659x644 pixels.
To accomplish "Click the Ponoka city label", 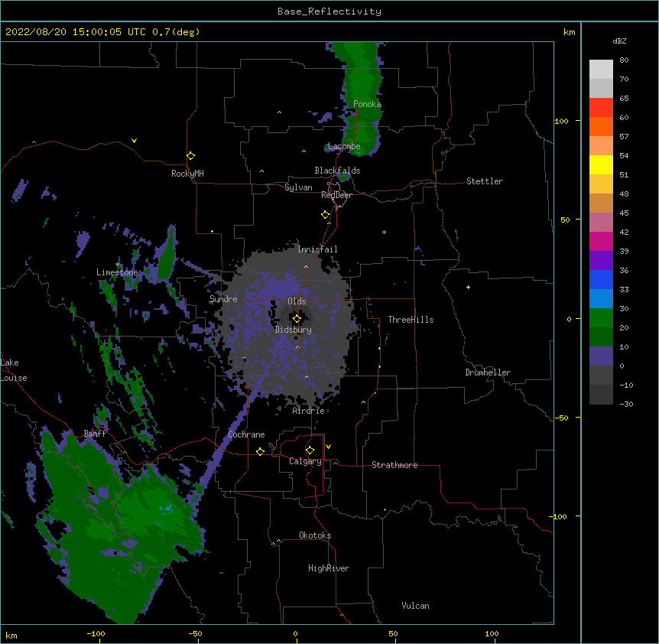I will pos(367,104).
